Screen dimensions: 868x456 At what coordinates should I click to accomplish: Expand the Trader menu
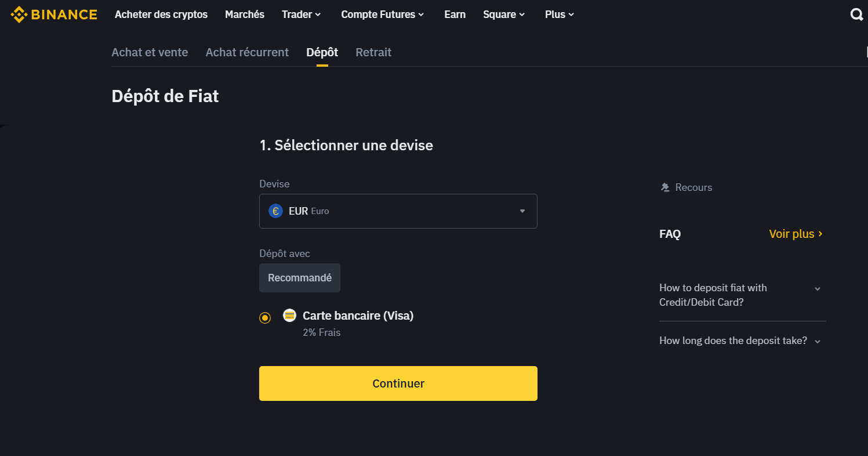pyautogui.click(x=301, y=15)
